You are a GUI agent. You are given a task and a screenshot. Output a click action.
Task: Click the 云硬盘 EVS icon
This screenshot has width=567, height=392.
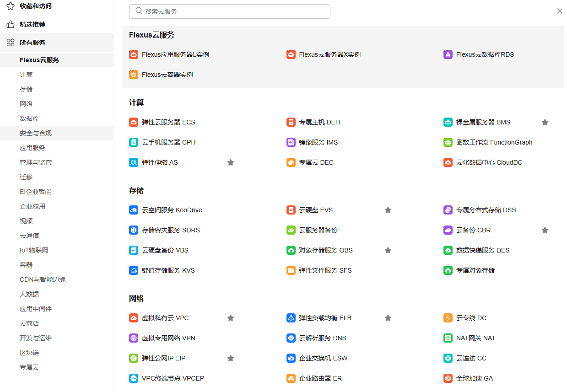291,210
